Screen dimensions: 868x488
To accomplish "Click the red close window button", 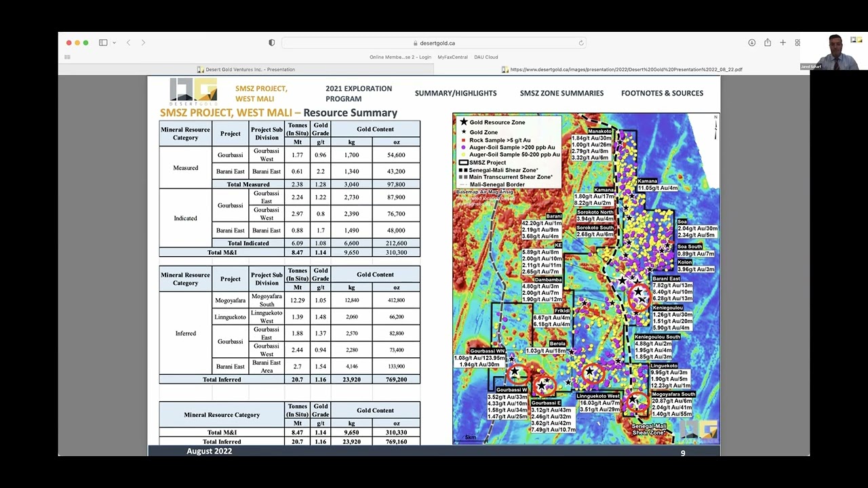I will point(68,43).
